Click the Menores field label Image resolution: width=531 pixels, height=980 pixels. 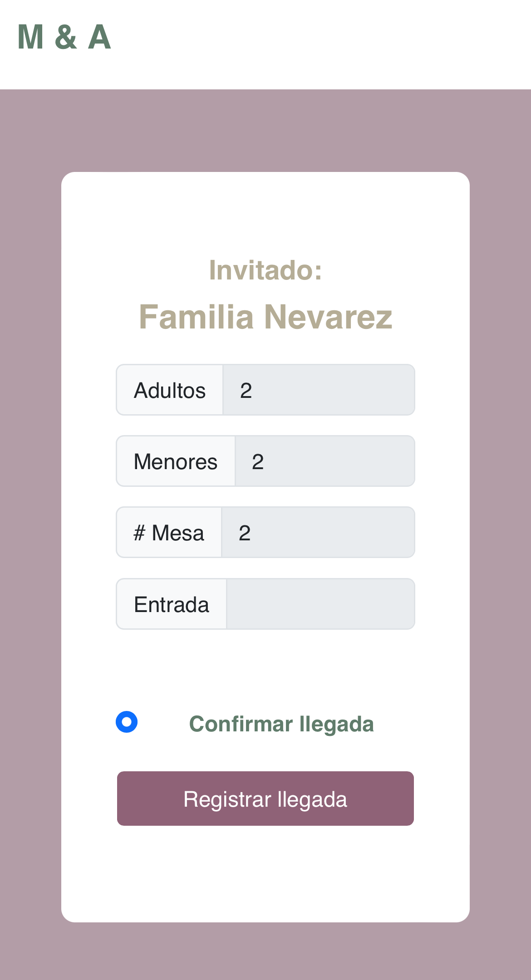tap(176, 461)
